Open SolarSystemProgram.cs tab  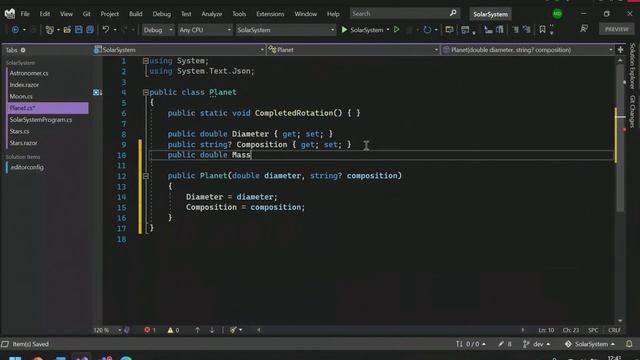click(x=41, y=120)
